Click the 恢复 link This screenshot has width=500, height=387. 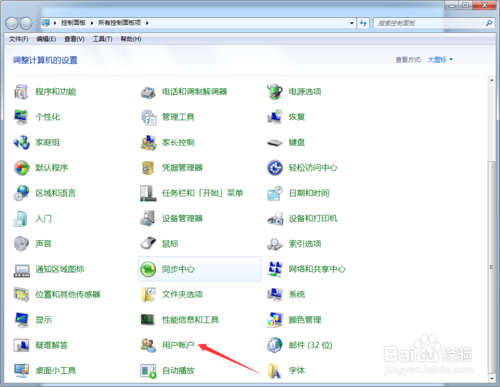click(297, 117)
